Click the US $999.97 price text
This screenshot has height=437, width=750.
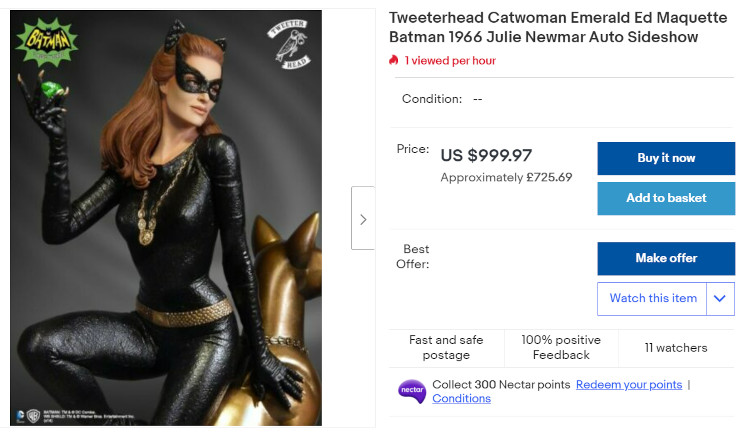tap(486, 155)
